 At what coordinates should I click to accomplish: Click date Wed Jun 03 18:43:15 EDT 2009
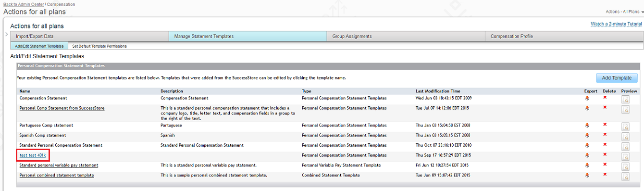[x=443, y=98]
